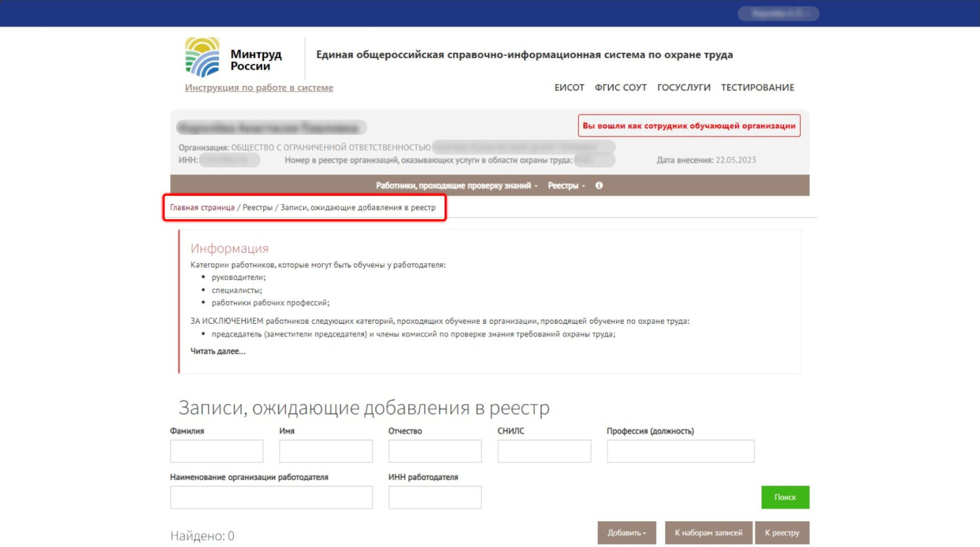Click the «К реестру» button
The height and width of the screenshot is (547, 980).
[782, 533]
